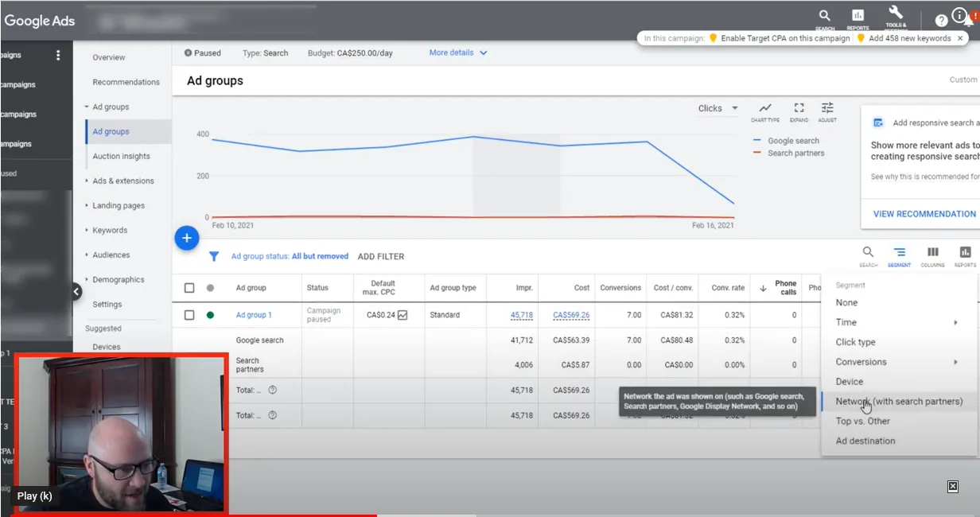Click the filter funnel icon
Viewport: 980px width, 517px height.
tap(214, 256)
